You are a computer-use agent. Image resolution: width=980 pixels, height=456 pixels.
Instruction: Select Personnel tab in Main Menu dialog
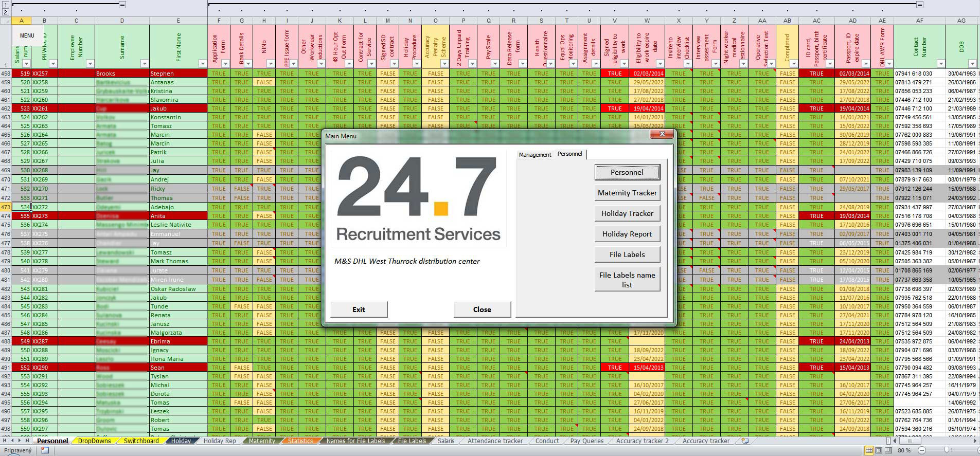tap(570, 154)
